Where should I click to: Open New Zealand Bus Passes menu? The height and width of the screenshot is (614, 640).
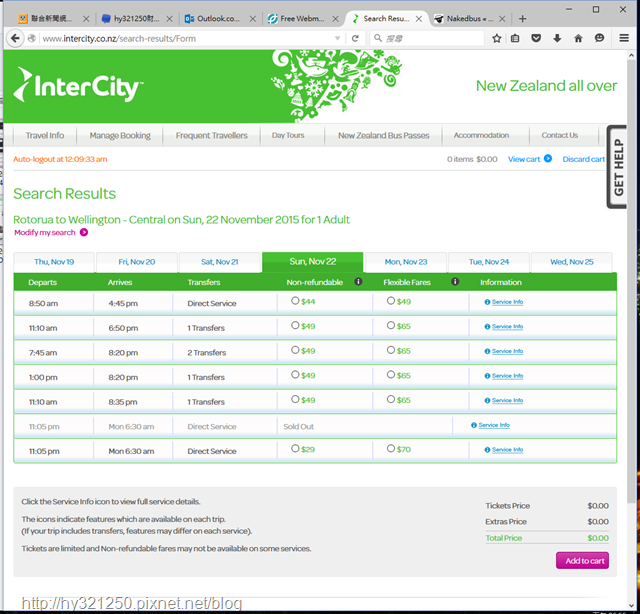click(384, 136)
